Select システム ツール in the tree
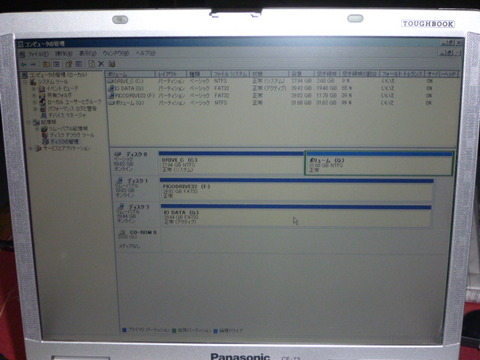This screenshot has width=480, height=360. click(53, 82)
